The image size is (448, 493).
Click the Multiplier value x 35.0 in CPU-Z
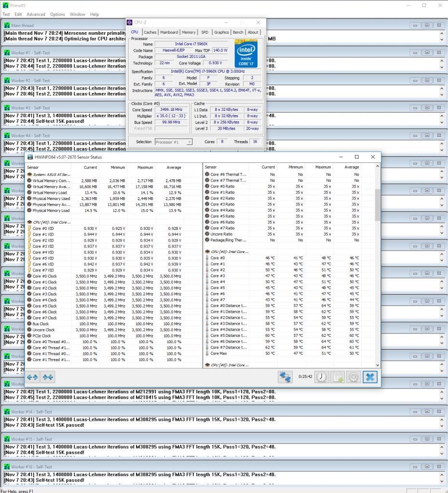tap(171, 116)
